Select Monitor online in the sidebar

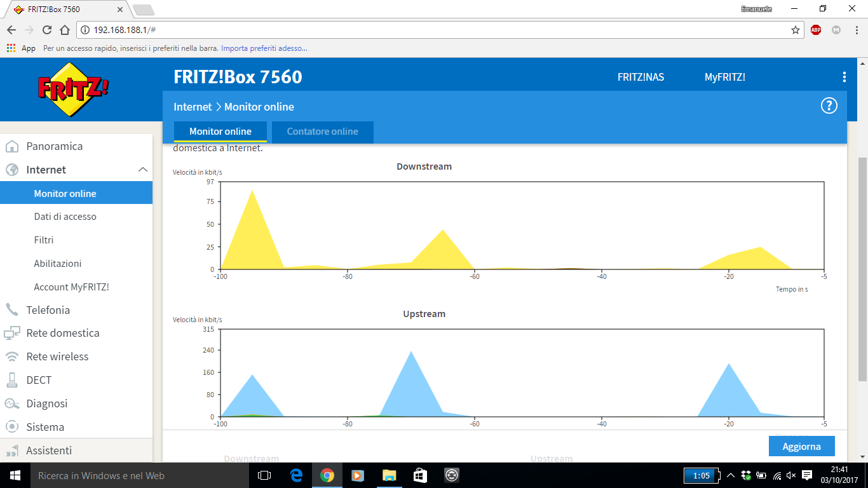point(76,193)
